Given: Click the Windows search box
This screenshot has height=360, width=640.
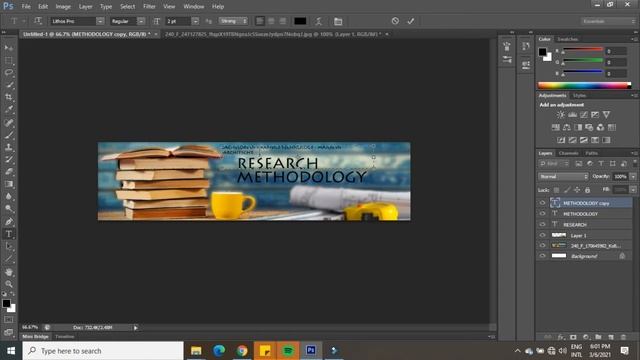Looking at the screenshot, I should click(x=103, y=351).
